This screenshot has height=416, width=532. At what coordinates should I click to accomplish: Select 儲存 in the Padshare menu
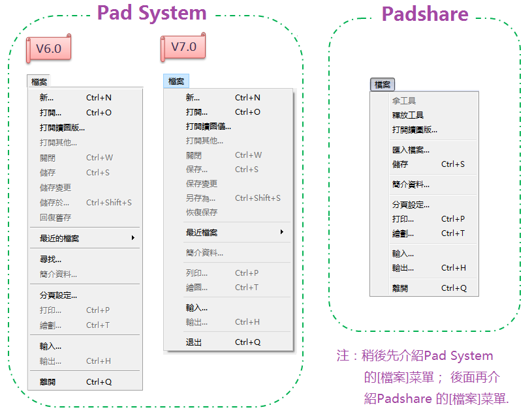[x=400, y=164]
